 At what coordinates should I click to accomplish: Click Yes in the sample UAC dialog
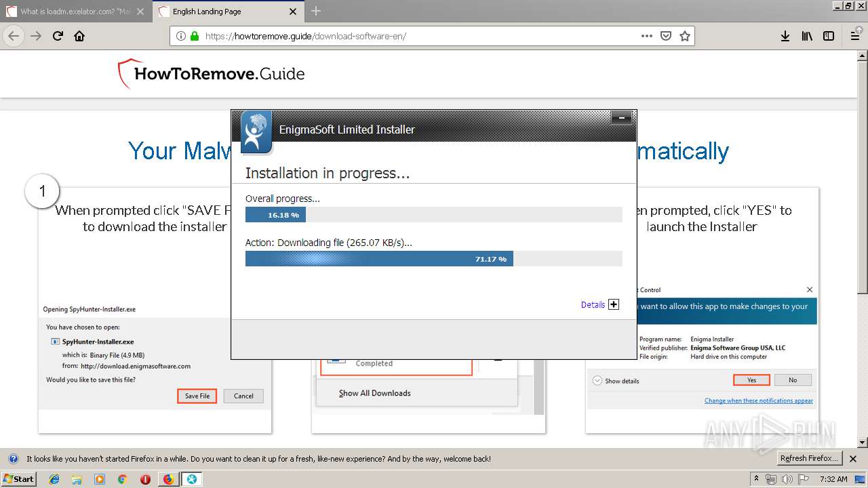point(751,380)
